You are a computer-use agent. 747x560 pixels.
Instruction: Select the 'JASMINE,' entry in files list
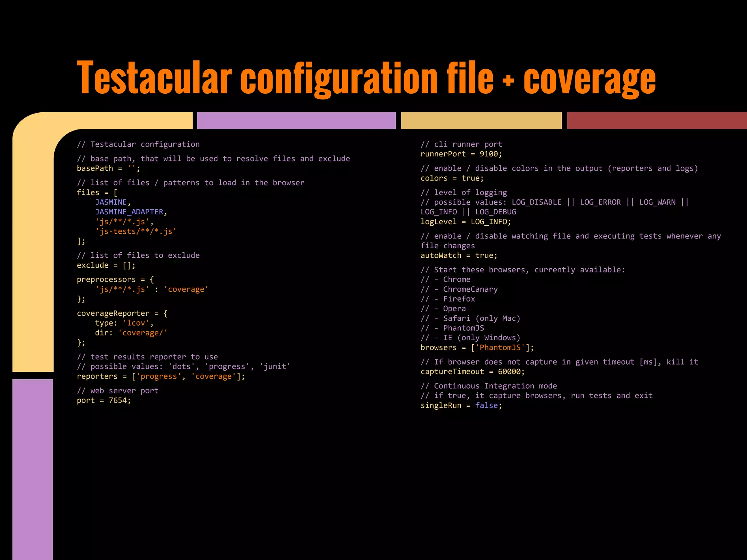[113, 202]
